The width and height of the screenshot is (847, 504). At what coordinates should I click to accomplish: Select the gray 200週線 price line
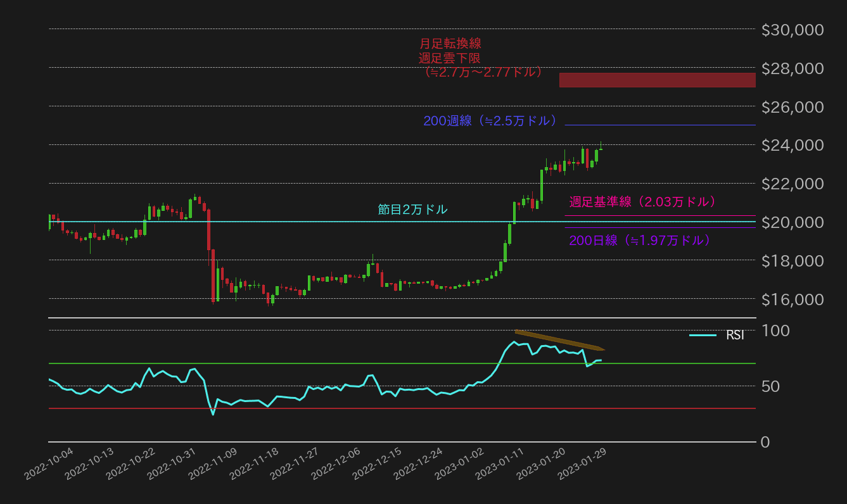[x=659, y=125]
